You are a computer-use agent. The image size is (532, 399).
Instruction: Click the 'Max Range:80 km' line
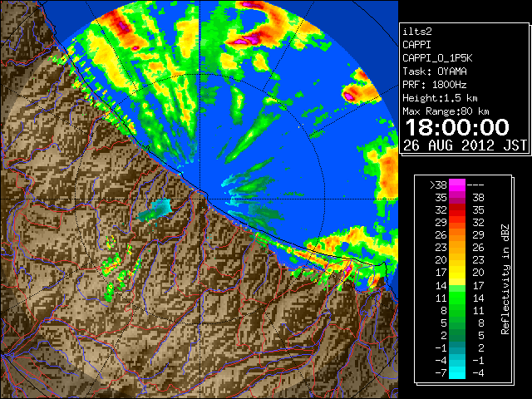[446, 111]
